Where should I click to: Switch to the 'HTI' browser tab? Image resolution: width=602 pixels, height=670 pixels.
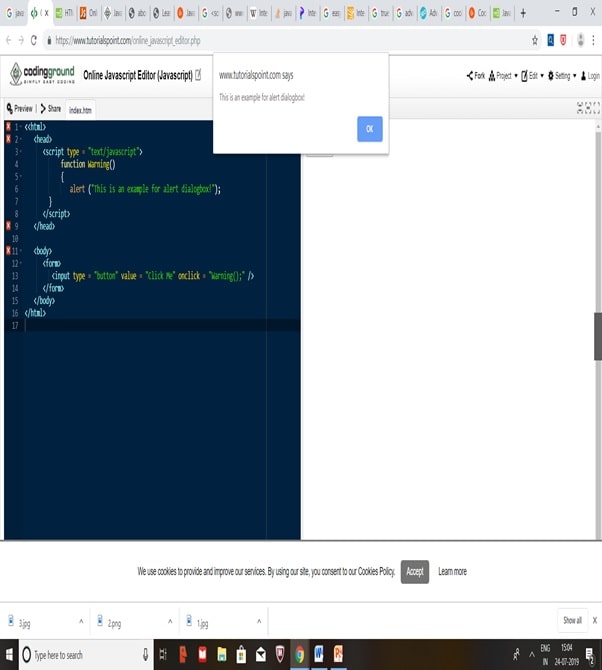[64, 13]
